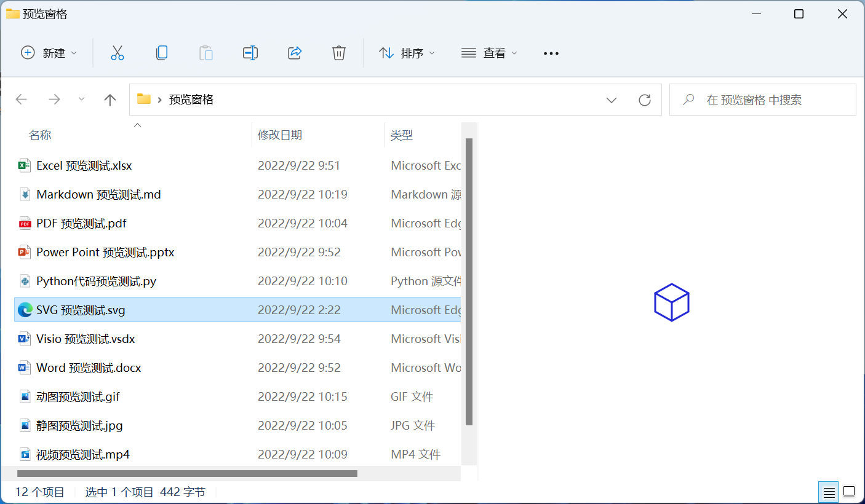Image resolution: width=865 pixels, height=504 pixels.
Task: Click type GIF 文件 cell
Action: click(x=412, y=396)
